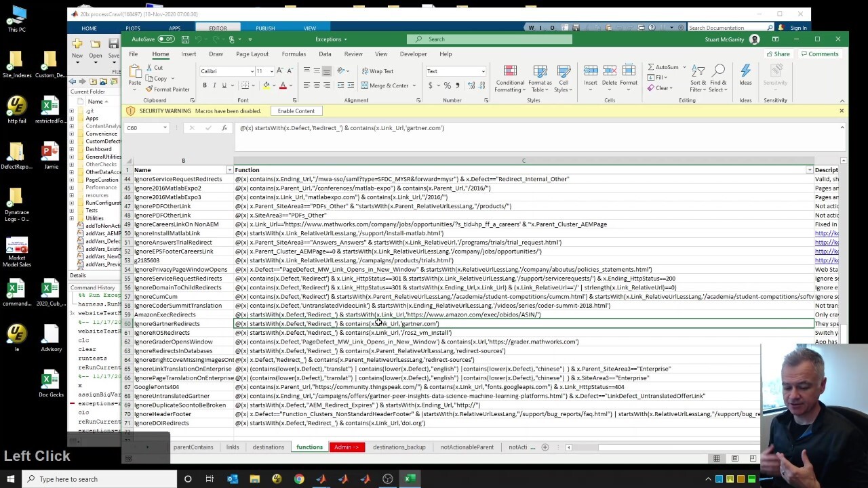Viewport: 868px width, 488px height.
Task: Open the font size dropdown
Action: [271, 71]
